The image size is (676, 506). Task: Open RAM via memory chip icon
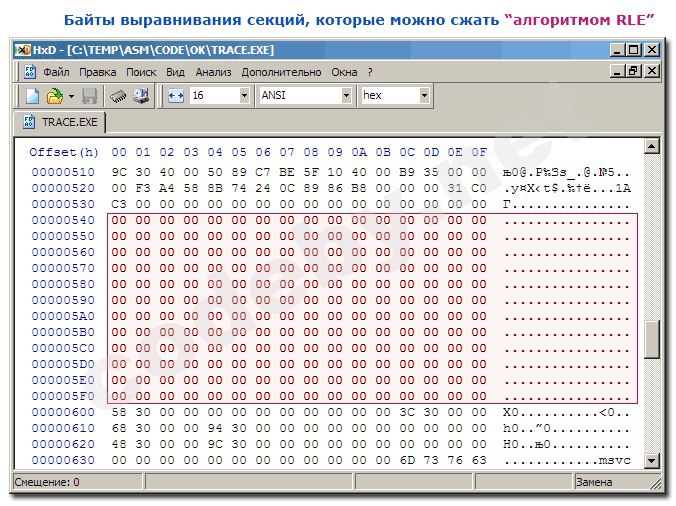click(x=118, y=96)
